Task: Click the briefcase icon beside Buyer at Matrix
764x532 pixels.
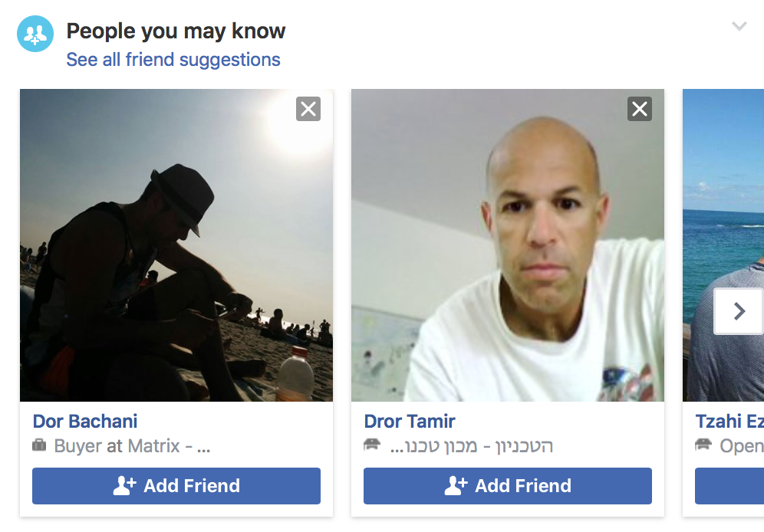Action: tap(39, 445)
